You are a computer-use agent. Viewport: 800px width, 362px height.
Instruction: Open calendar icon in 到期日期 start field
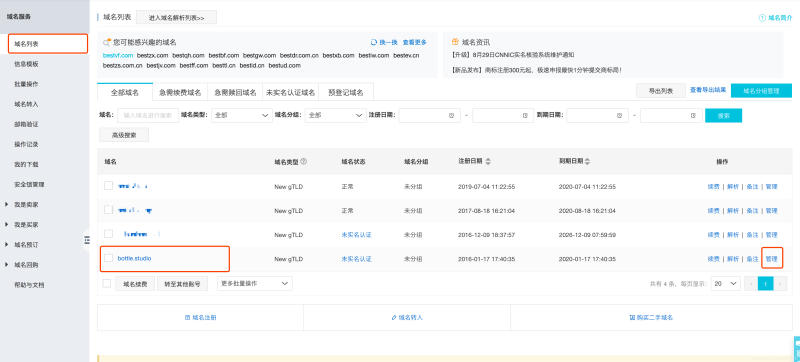coord(619,116)
